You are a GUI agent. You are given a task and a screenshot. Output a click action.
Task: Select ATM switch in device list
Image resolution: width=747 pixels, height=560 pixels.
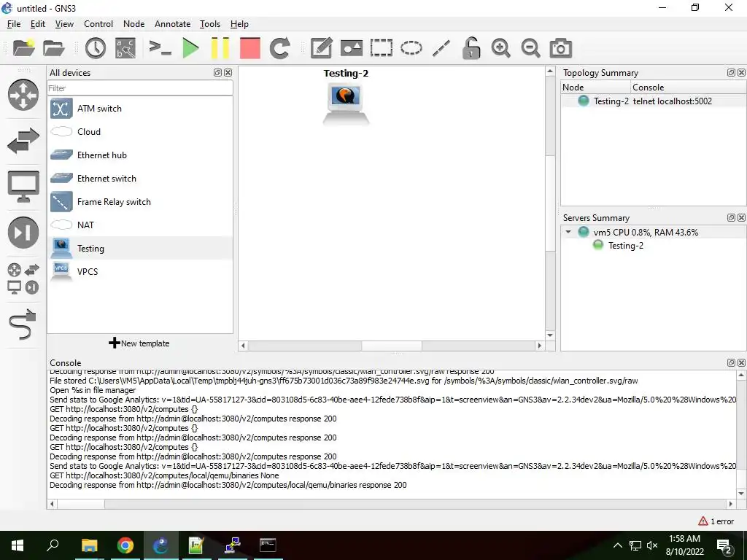(x=140, y=109)
